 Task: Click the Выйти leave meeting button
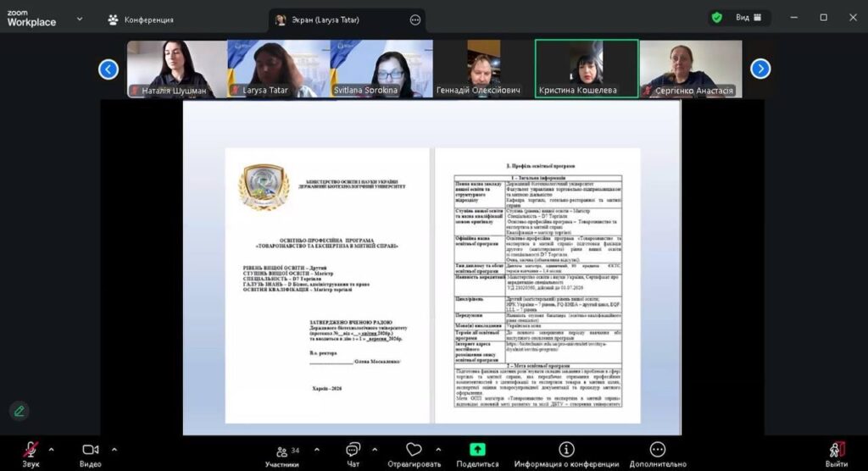836,450
